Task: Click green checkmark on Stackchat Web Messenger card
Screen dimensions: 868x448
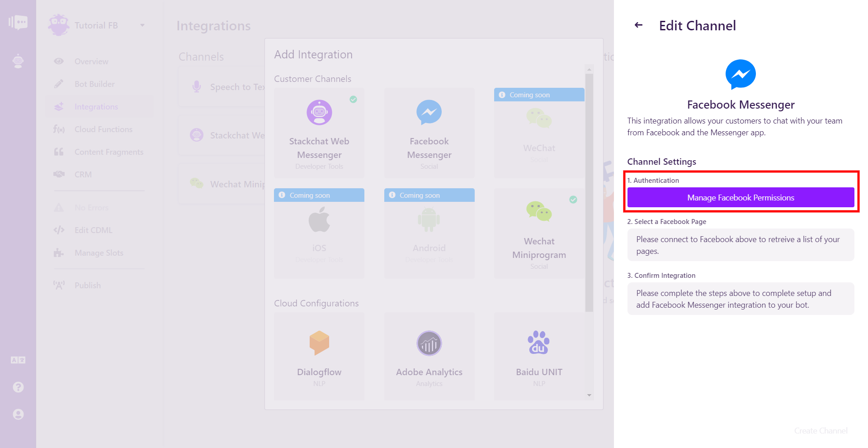Action: click(353, 99)
